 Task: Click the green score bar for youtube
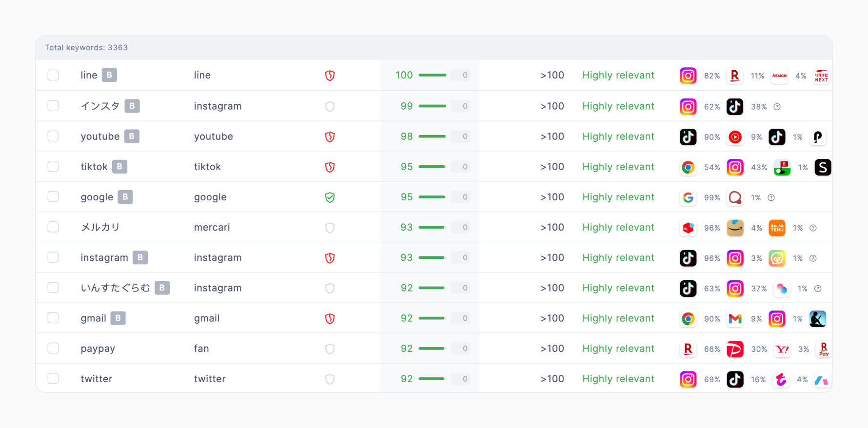click(432, 136)
